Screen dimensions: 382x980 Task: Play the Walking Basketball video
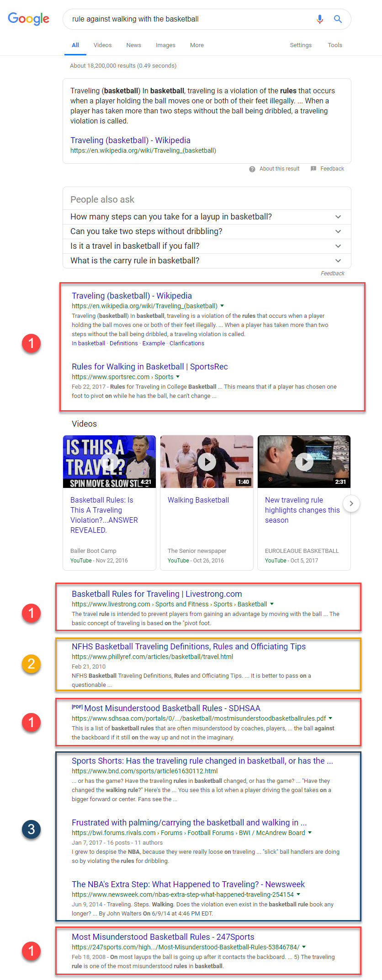[x=207, y=461]
